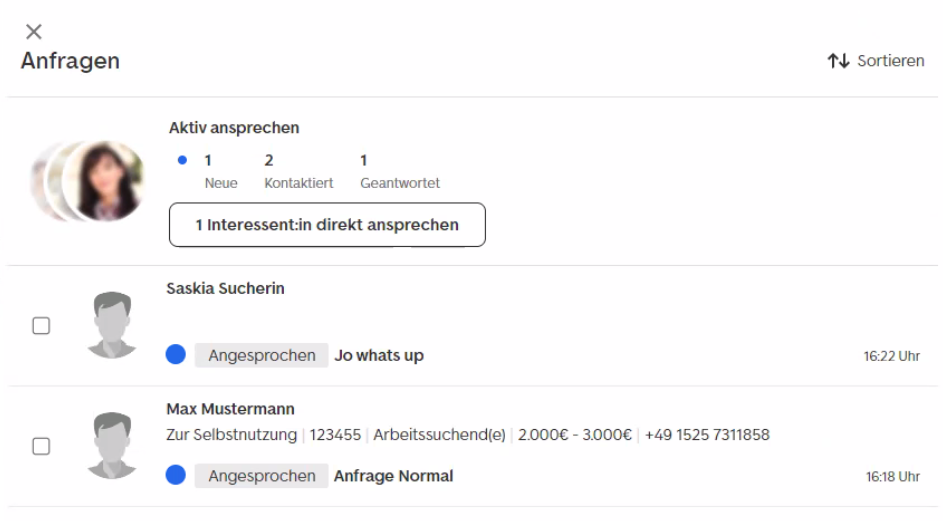
Task: Click Saskia Sucherin's avatar icon
Action: coord(112,325)
